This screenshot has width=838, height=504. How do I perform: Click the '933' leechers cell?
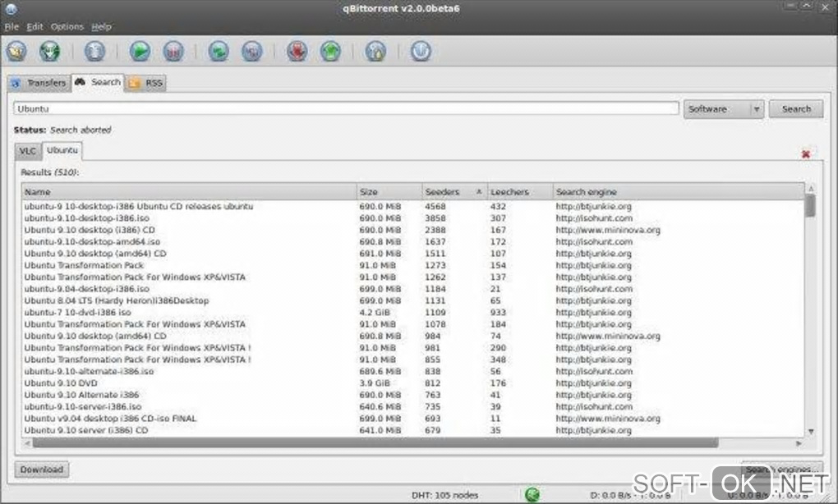click(x=498, y=312)
